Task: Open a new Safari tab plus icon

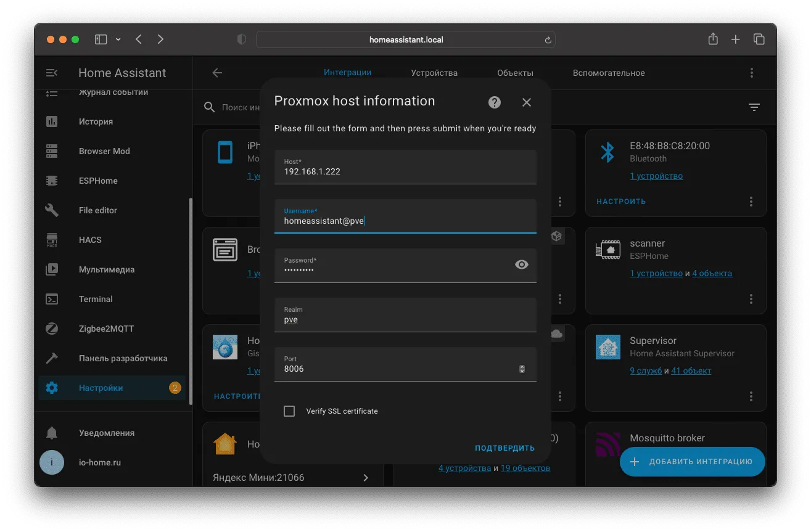Action: coord(735,39)
